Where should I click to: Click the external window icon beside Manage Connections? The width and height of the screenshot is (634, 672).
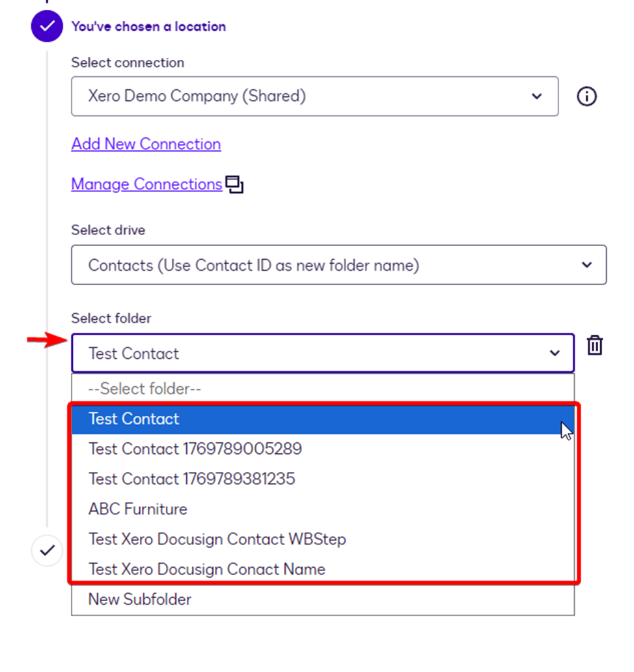coord(234,185)
